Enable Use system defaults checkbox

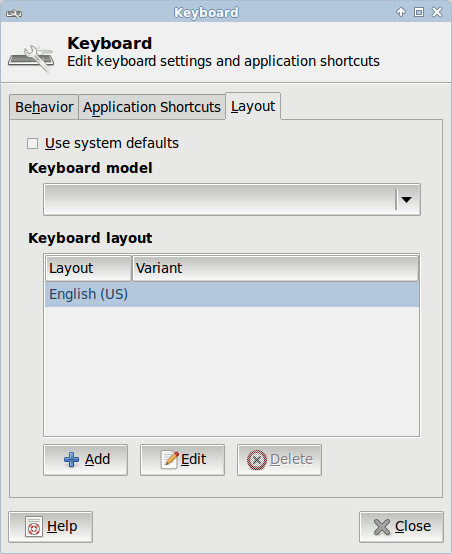pyautogui.click(x=33, y=143)
